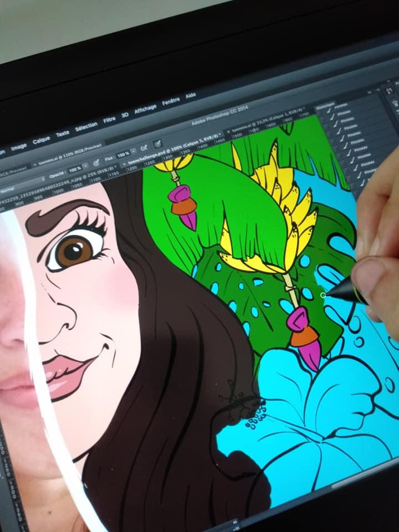Image resolution: width=399 pixels, height=532 pixels.
Task: Click the horizontal scrollbar under the canvas
Action: 365,475
